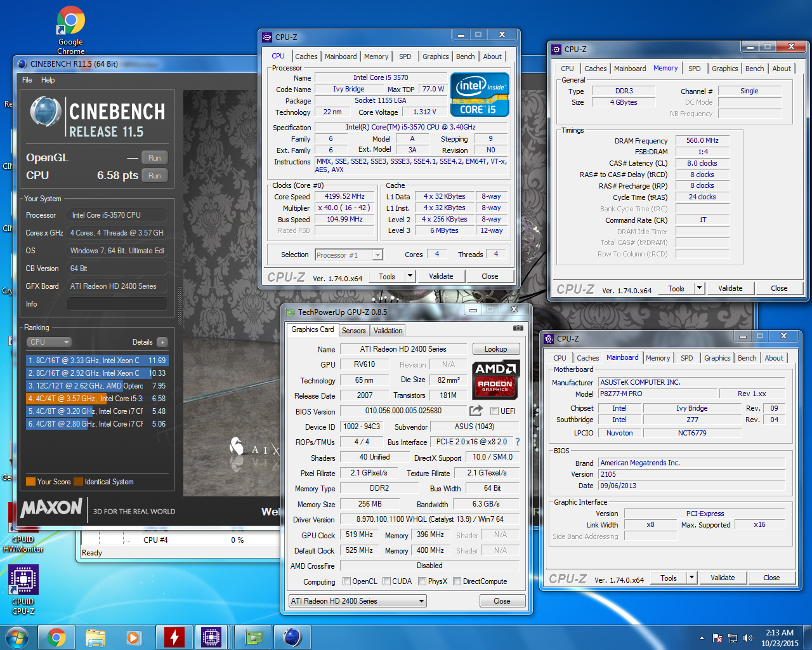This screenshot has height=650, width=812.
Task: Show hidden tray icons arrow
Action: (702, 638)
